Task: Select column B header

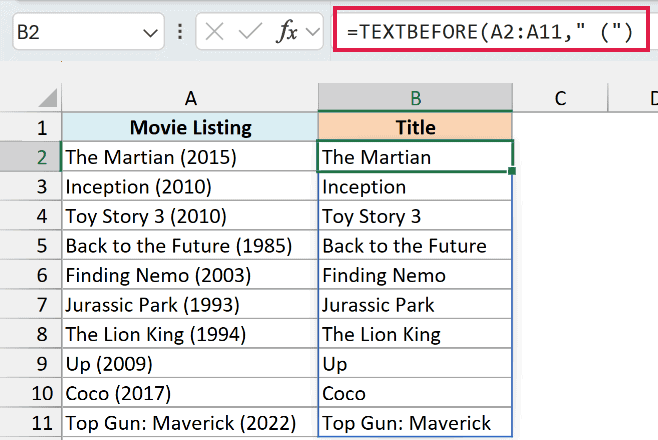Action: click(415, 98)
